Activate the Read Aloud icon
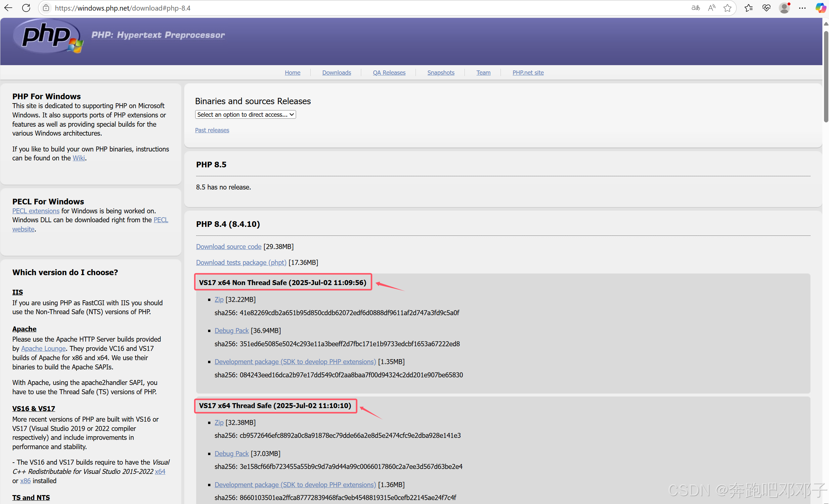 (x=711, y=8)
